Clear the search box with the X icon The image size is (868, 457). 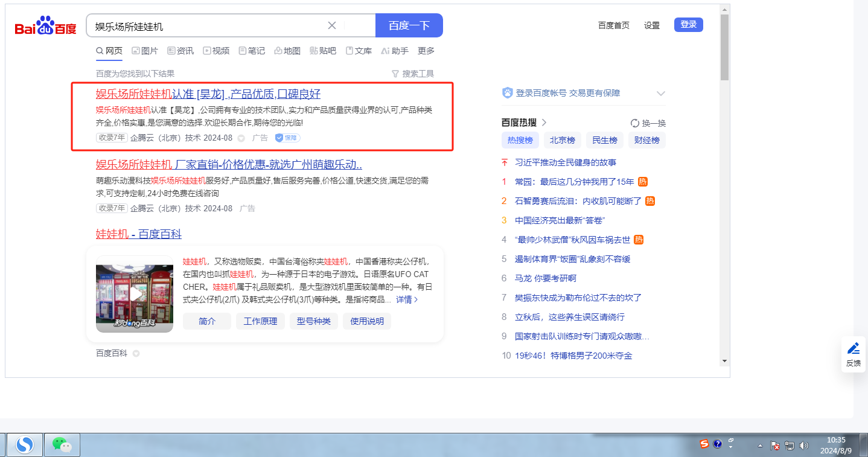[x=332, y=25]
